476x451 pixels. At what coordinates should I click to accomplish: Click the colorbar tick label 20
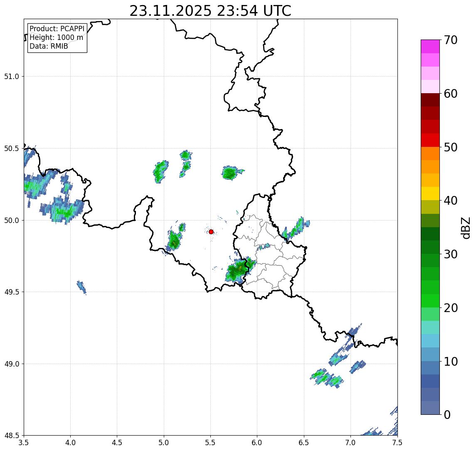[451, 308]
